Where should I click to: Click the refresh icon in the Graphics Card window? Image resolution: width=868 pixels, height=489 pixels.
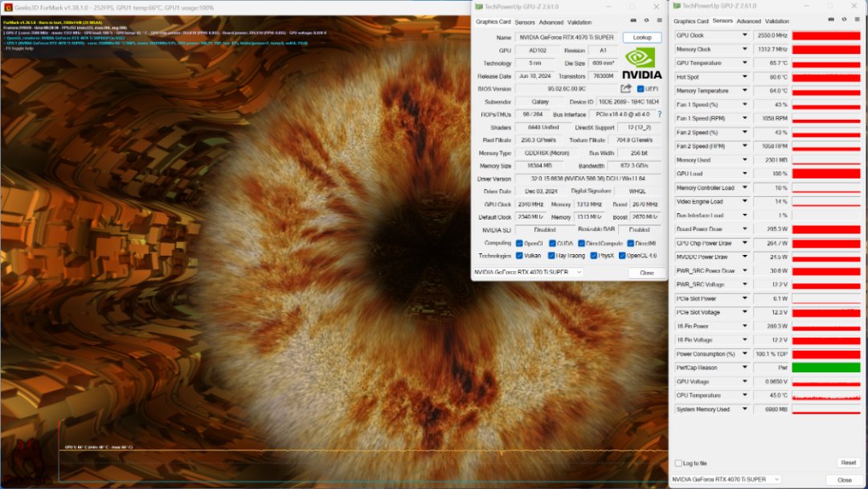coord(646,20)
